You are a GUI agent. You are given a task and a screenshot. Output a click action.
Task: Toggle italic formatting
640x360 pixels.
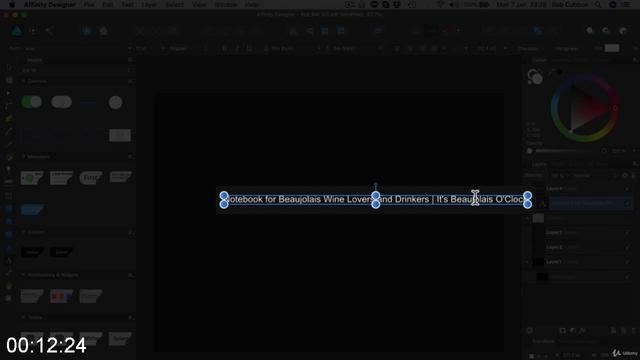tap(237, 48)
